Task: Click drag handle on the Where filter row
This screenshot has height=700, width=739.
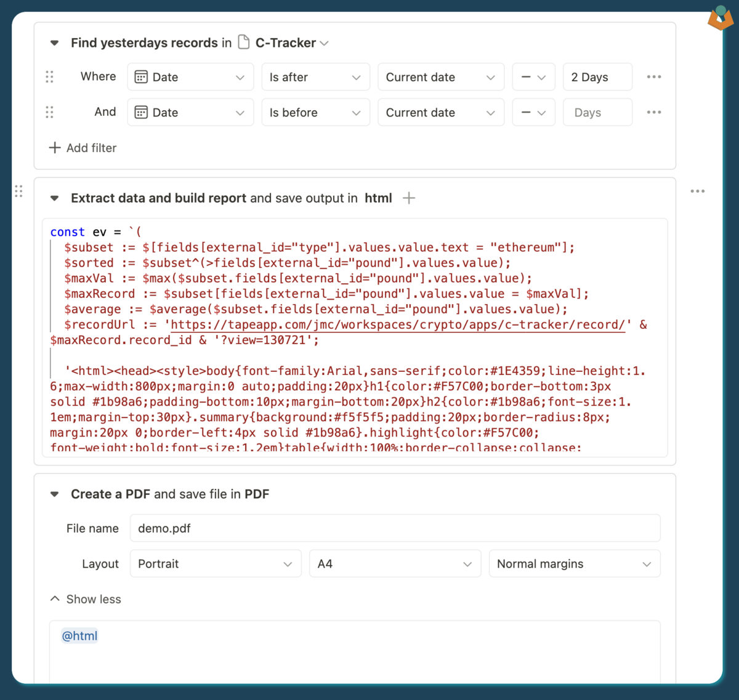Action: pos(50,77)
